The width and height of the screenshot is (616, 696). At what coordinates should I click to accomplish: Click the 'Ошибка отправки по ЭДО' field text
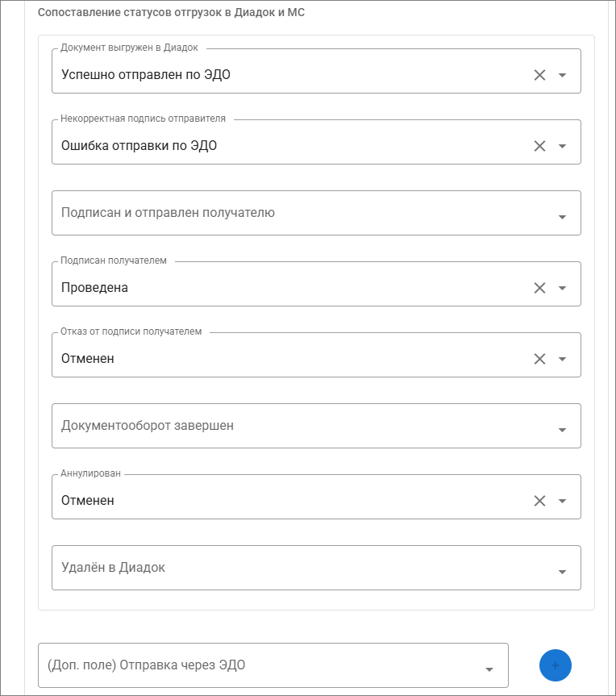click(139, 146)
